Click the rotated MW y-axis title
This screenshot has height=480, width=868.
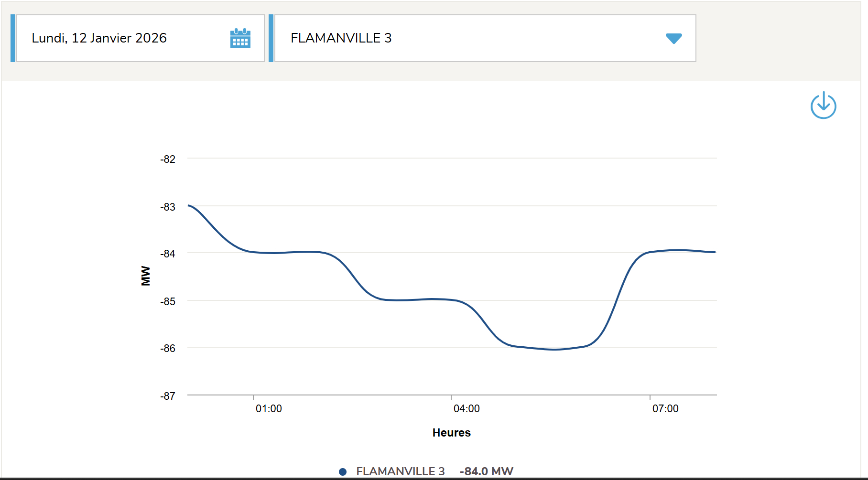click(x=146, y=276)
